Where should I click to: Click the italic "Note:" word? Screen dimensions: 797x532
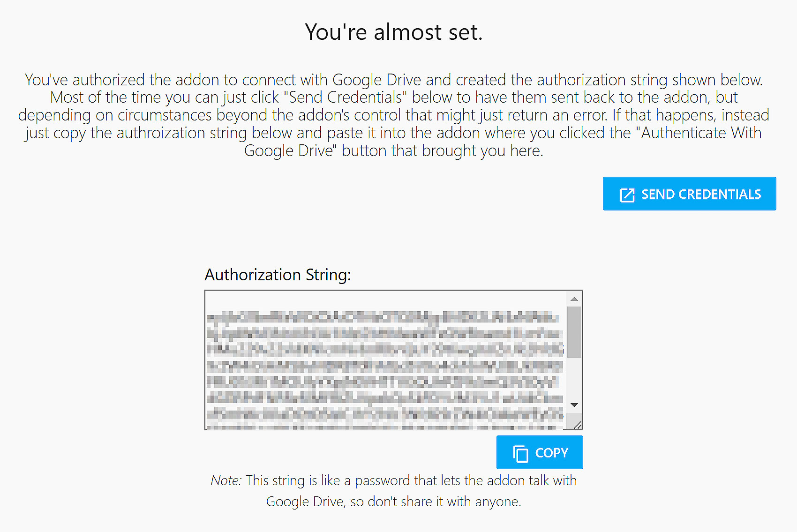pyautogui.click(x=226, y=480)
